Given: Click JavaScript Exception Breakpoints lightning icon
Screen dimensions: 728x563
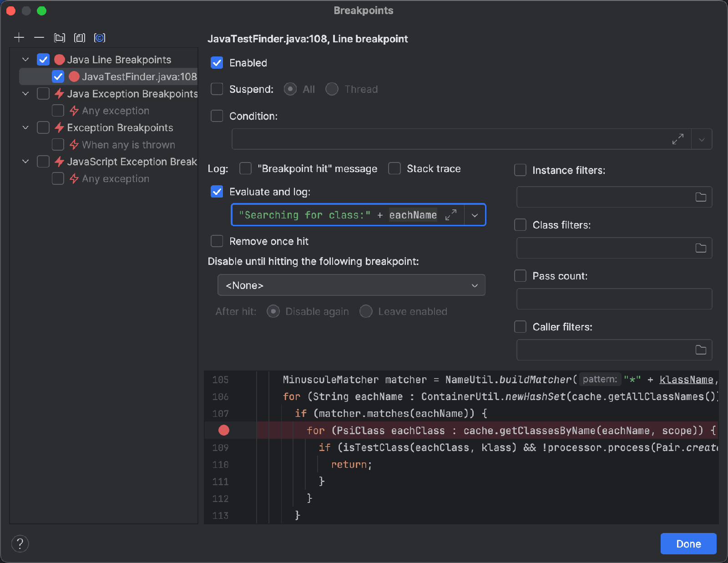Looking at the screenshot, I should (59, 162).
